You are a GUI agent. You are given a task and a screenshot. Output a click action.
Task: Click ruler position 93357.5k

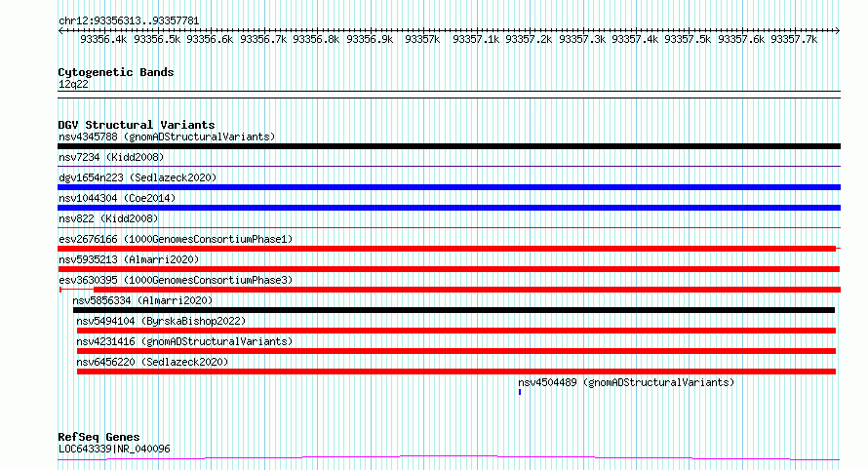[x=689, y=39]
